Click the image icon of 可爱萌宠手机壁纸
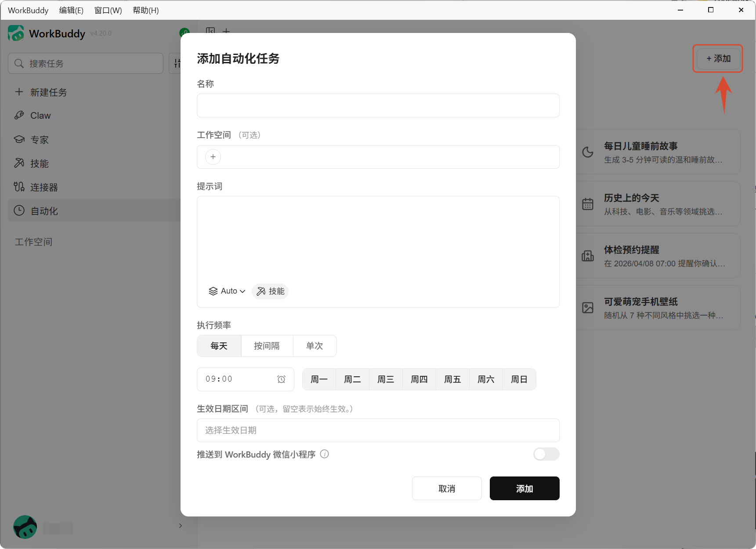The height and width of the screenshot is (549, 756). click(x=588, y=308)
